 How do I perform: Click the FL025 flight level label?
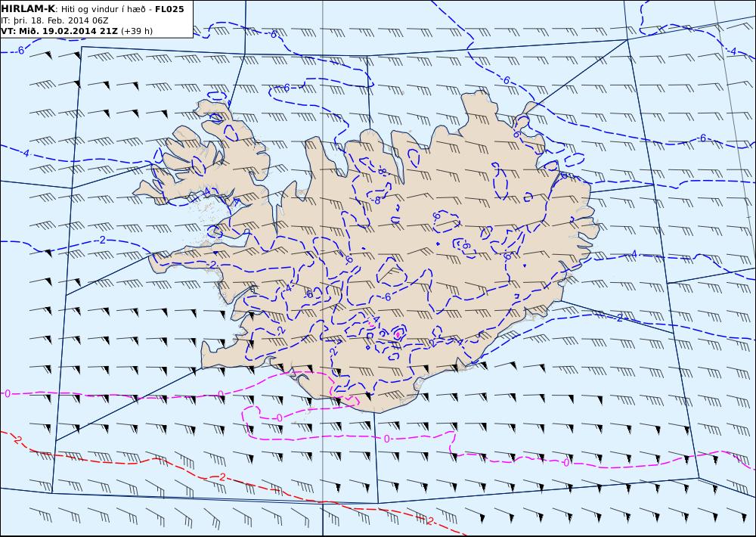pyautogui.click(x=169, y=9)
